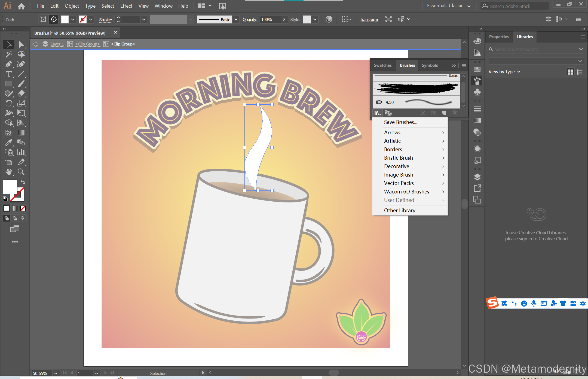The height and width of the screenshot is (379, 588).
Task: Click Save Brushes option
Action: [x=400, y=122]
